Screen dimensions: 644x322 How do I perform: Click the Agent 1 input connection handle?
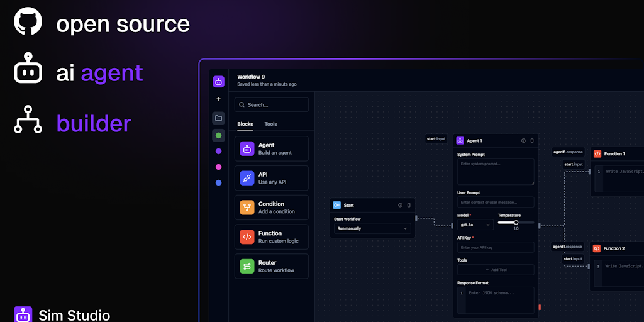tap(453, 226)
